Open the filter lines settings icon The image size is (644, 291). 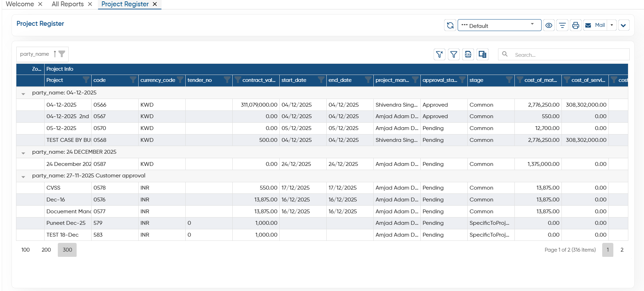(562, 25)
